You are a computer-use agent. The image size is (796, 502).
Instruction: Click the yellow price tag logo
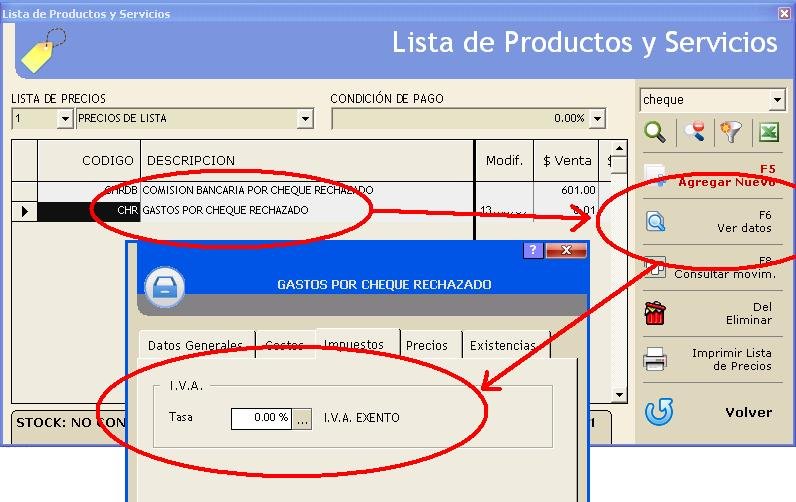coord(43,50)
